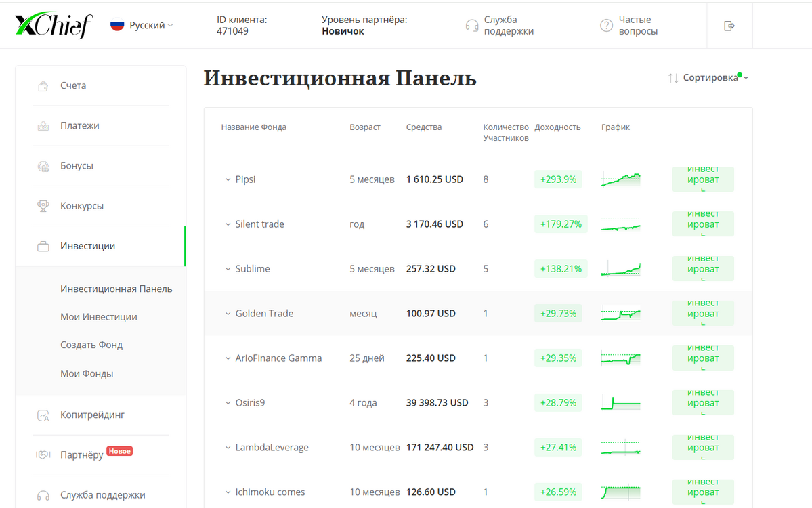Open the Платежи menu item
Screen dimensions: 812x508
(80, 125)
